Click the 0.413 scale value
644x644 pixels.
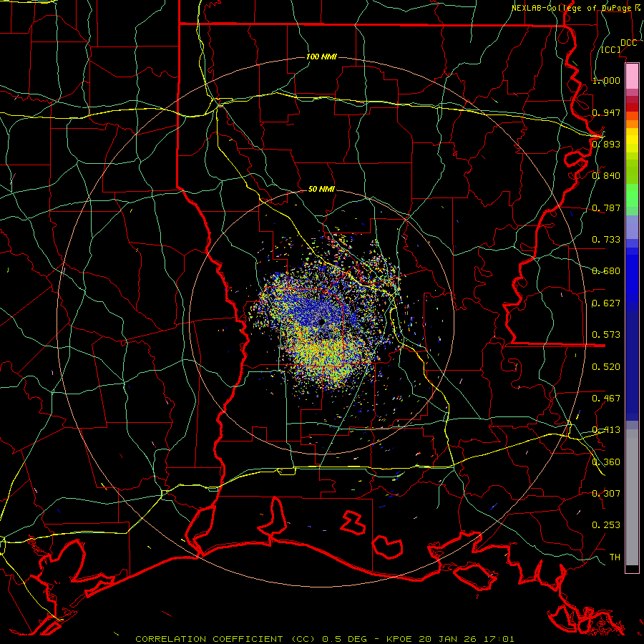coord(606,430)
